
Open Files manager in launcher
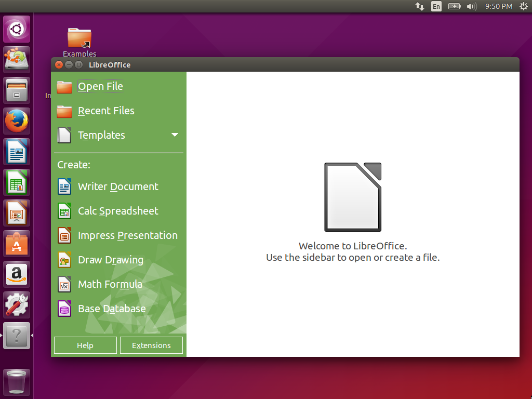[x=17, y=90]
